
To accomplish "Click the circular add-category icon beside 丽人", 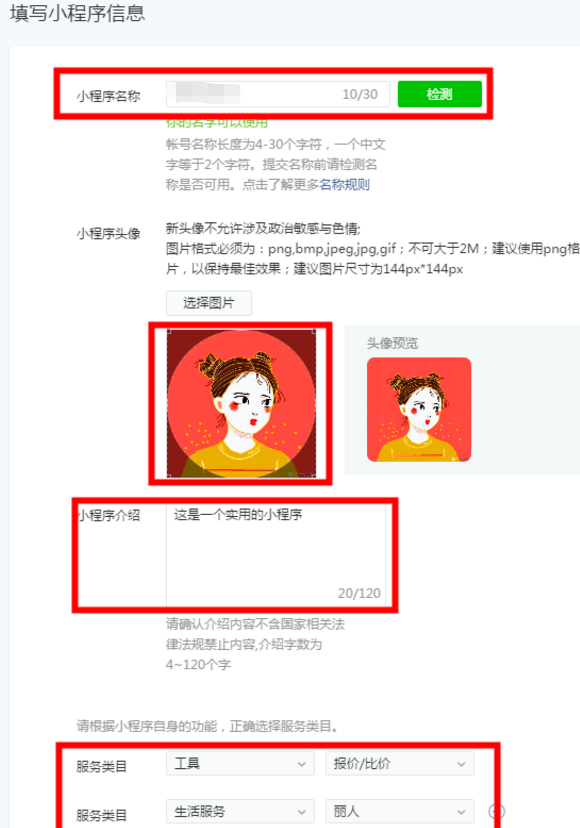I will pos(497,811).
